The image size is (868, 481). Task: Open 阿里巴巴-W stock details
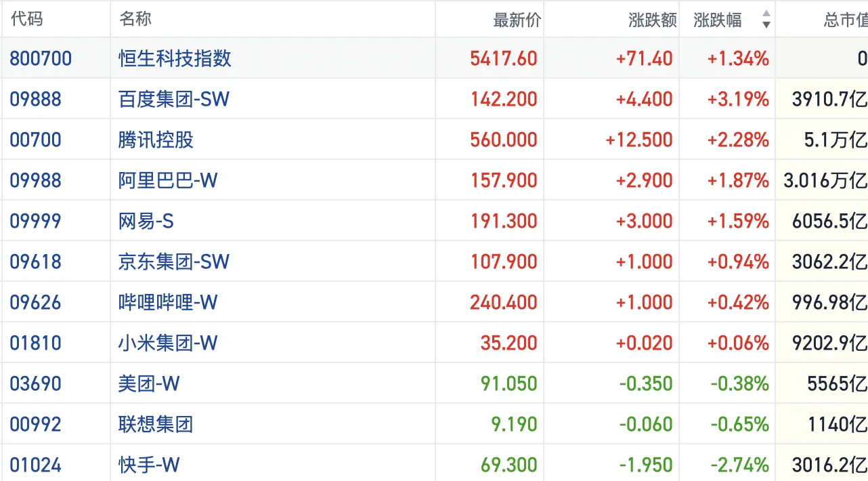click(168, 180)
